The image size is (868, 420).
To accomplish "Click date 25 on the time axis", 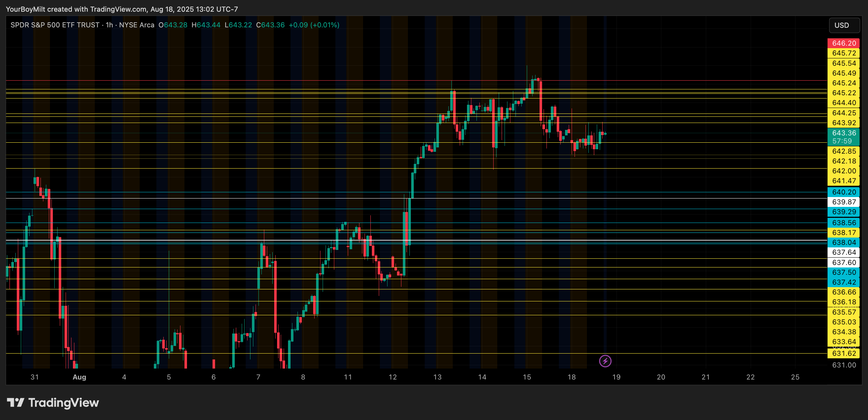I will click(795, 377).
